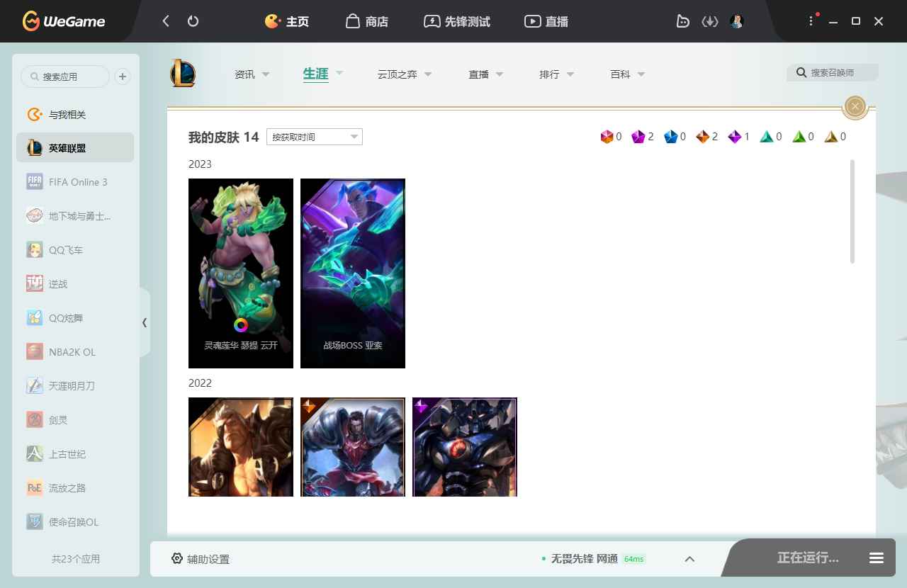Click the 搜索应用 search field
This screenshot has width=907, height=588.
tap(65, 77)
